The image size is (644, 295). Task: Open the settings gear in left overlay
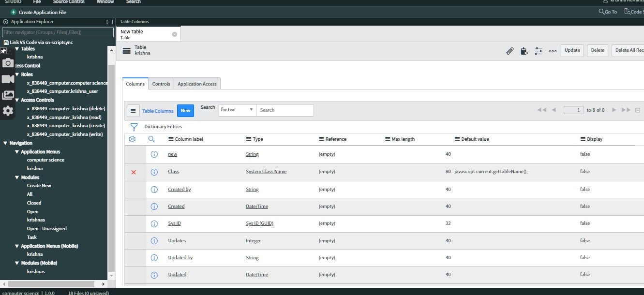tap(8, 111)
